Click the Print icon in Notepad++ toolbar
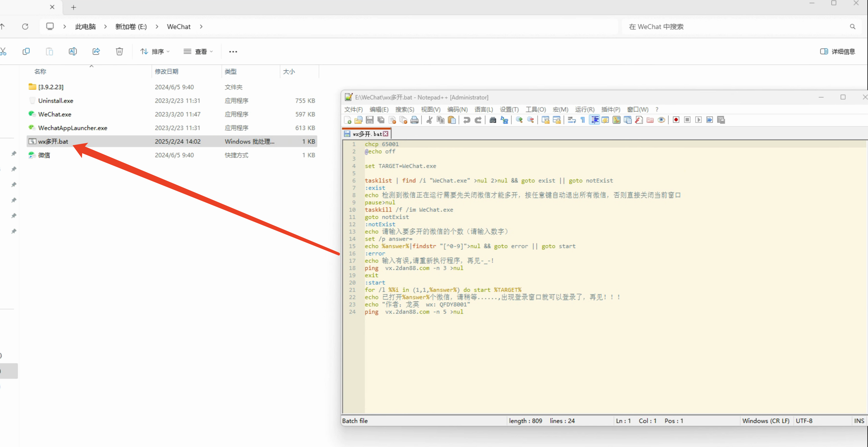The width and height of the screenshot is (868, 447). (415, 120)
